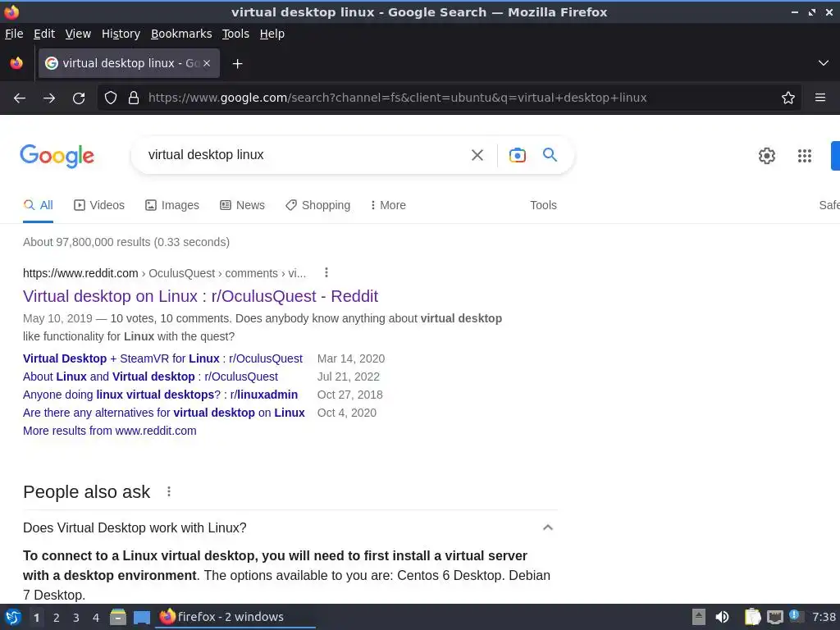Click the browser address bar URL
This screenshot has width=840, height=630.
[398, 98]
